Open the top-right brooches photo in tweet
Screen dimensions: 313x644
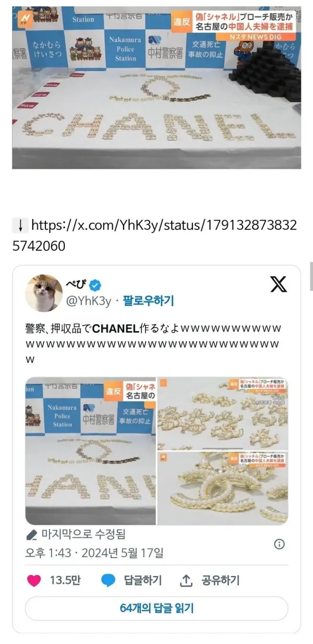(223, 413)
